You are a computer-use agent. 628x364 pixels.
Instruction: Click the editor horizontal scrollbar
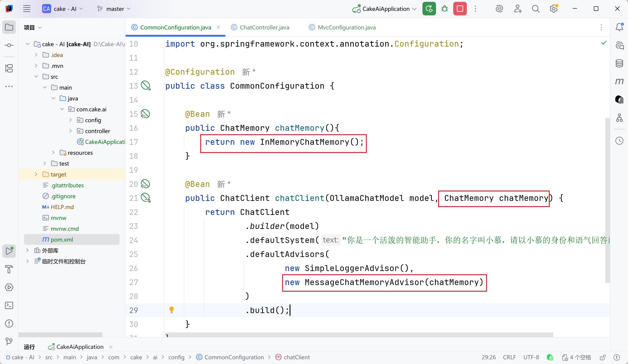pos(359,335)
